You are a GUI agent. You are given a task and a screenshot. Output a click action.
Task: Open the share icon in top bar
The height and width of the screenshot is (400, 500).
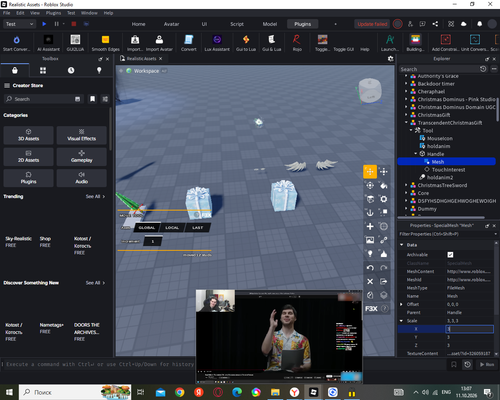point(435,24)
